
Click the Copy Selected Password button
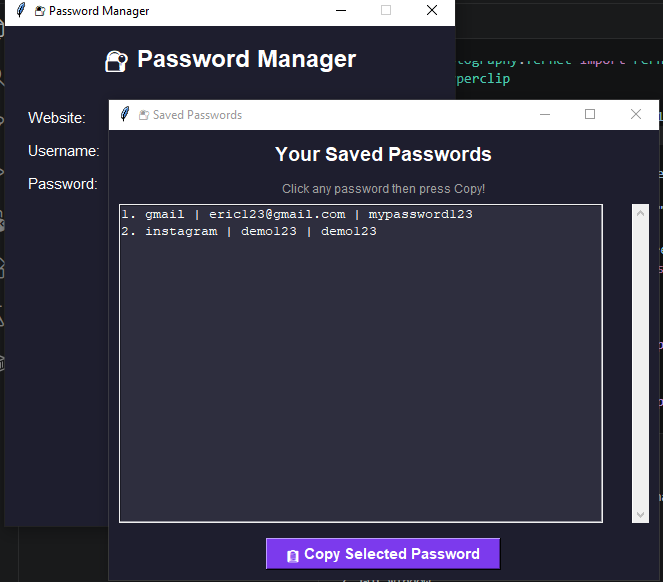pyautogui.click(x=383, y=553)
